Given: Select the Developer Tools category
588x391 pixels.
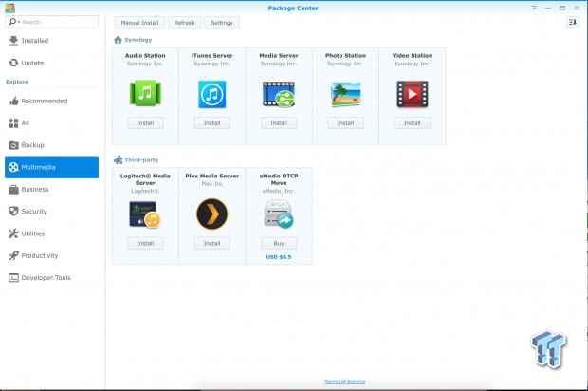Looking at the screenshot, I should tap(52, 278).
